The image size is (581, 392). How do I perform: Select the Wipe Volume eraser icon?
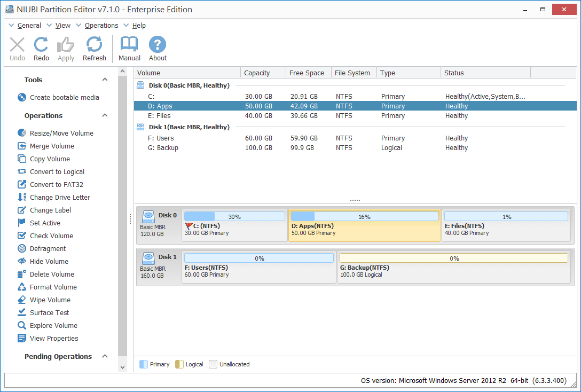point(22,300)
